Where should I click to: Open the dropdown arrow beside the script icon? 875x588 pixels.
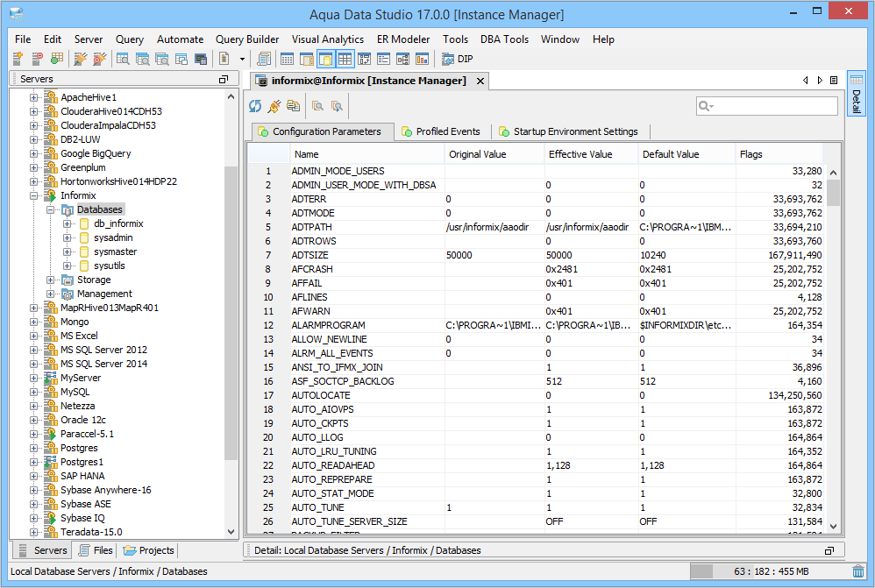(x=243, y=60)
